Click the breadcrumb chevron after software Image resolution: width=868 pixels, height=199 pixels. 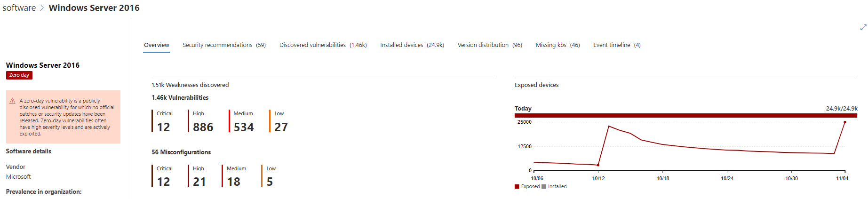point(42,8)
